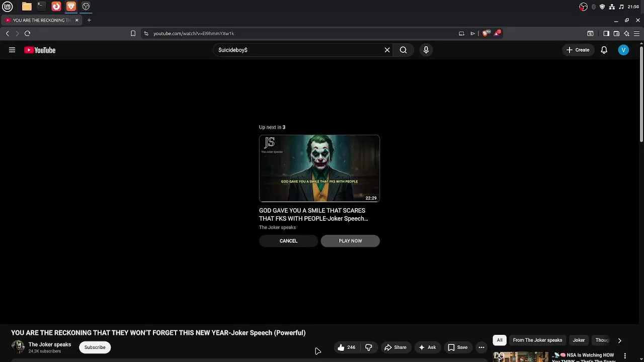Image resolution: width=644 pixels, height=362 pixels.
Task: Close the YOU ARE THE RECKONING tab
Action: pyautogui.click(x=77, y=20)
